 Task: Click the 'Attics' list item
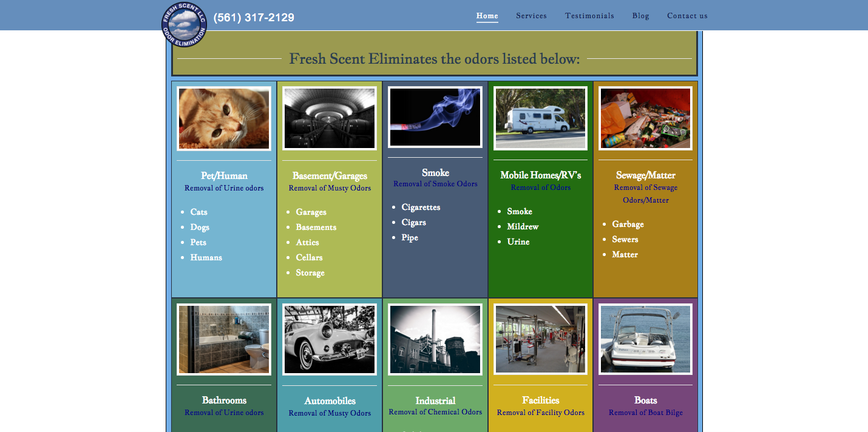coord(307,243)
